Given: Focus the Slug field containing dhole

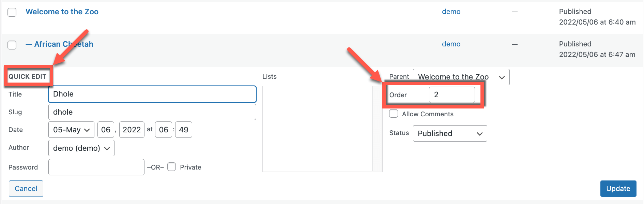Looking at the screenshot, I should pos(152,112).
